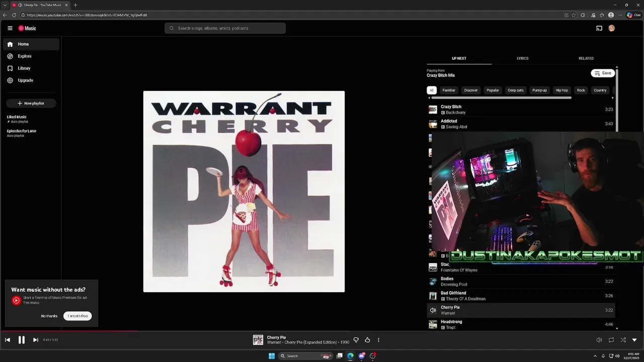644x362 pixels.
Task: Open the YouTube Music account avatar menu
Action: click(612, 28)
